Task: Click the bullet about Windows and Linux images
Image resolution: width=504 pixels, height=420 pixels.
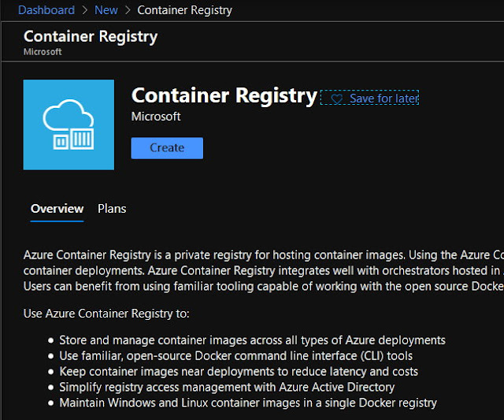Action: (x=248, y=403)
